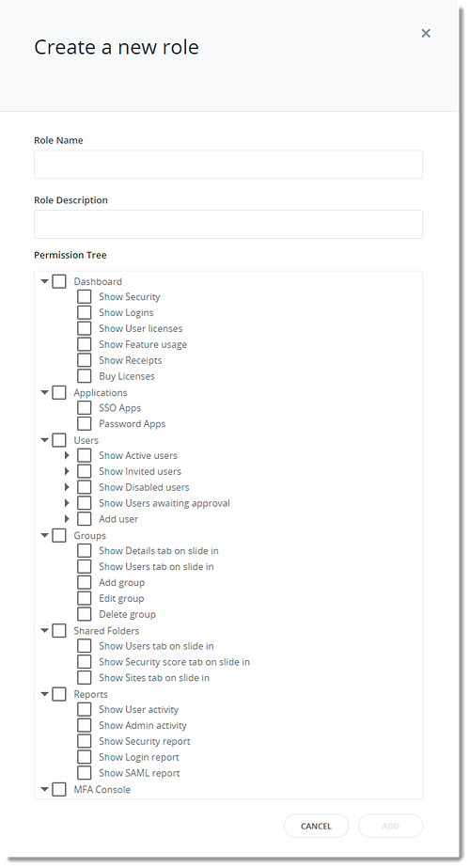This screenshot has width=470, height=868.
Task: Close the Create a new role dialog
Action: tap(426, 33)
